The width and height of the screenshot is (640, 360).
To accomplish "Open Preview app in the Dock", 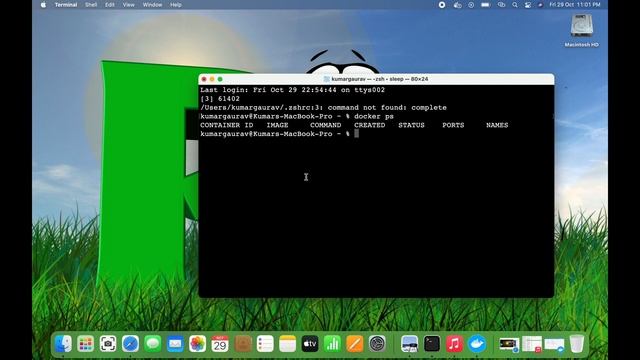I will [x=409, y=344].
